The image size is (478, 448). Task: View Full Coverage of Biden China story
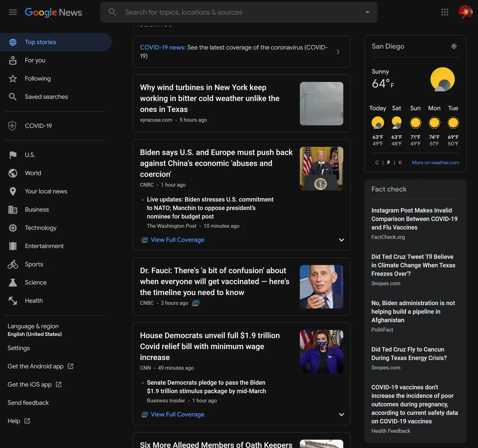tap(177, 240)
